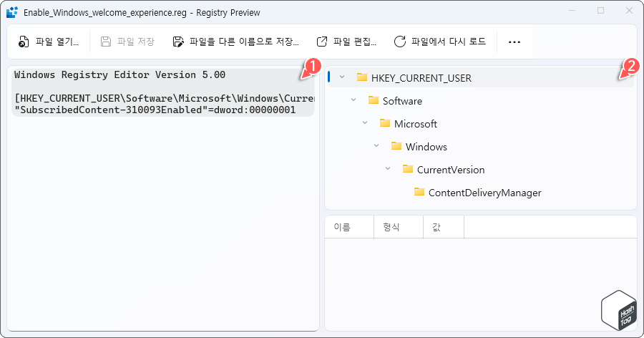This screenshot has width=644, height=338.
Task: Collapse the Microsoft node chevron
Action: pos(365,123)
